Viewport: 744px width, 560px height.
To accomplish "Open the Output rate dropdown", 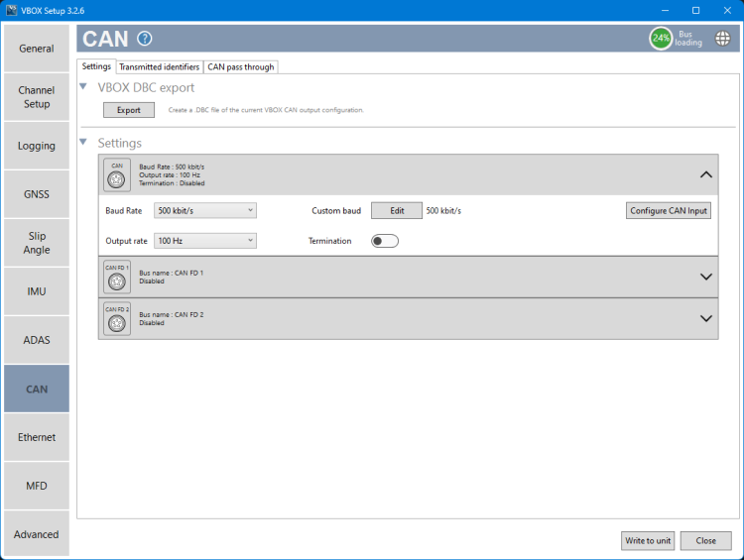I will 205,241.
